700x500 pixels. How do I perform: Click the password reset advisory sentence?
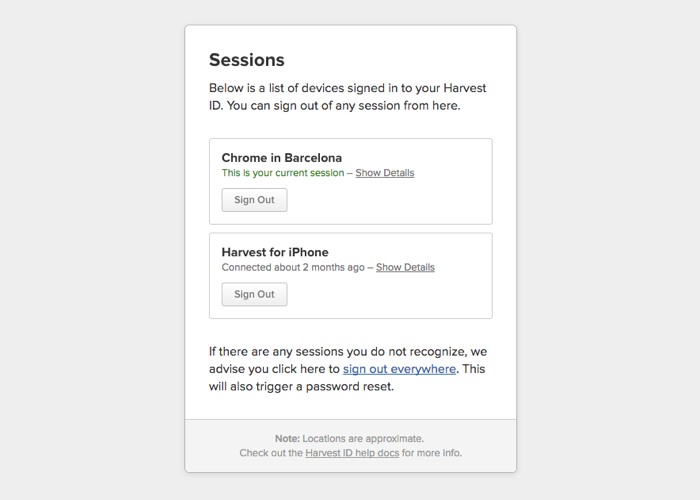click(347, 369)
